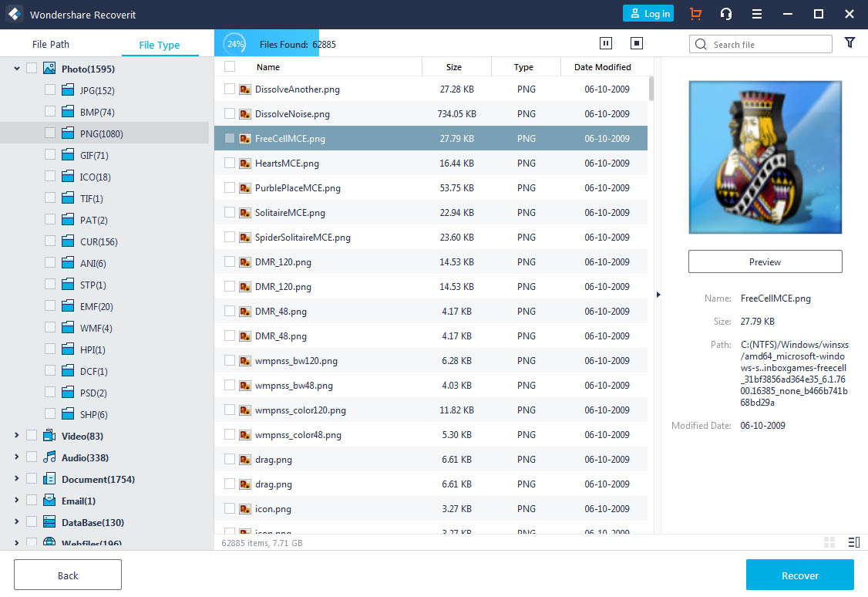Click the search magnifier icon

[701, 44]
